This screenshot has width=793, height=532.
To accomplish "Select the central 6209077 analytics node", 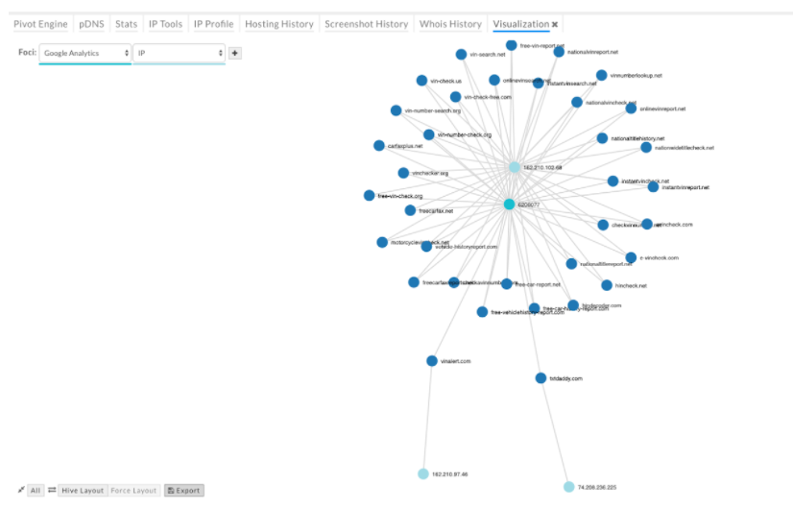I will click(509, 205).
